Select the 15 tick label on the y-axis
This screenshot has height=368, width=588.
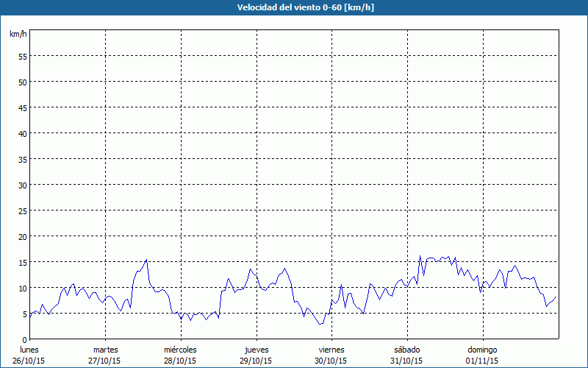22,262
